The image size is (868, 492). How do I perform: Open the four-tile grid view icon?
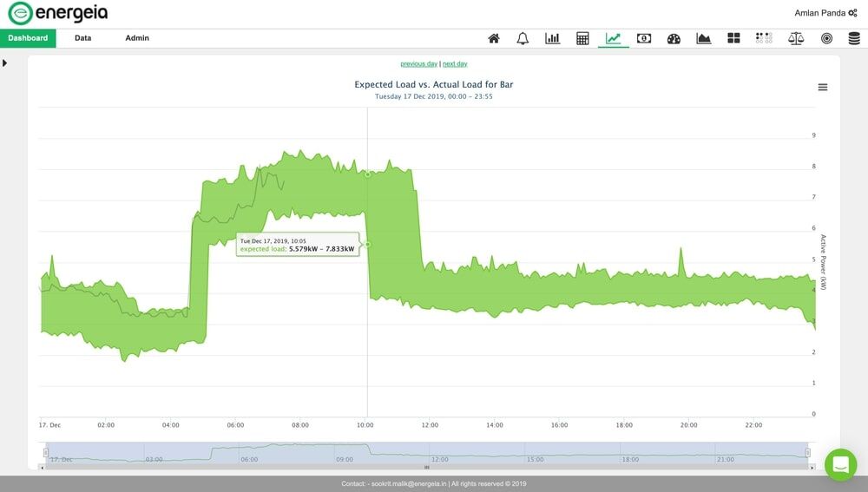coord(733,38)
